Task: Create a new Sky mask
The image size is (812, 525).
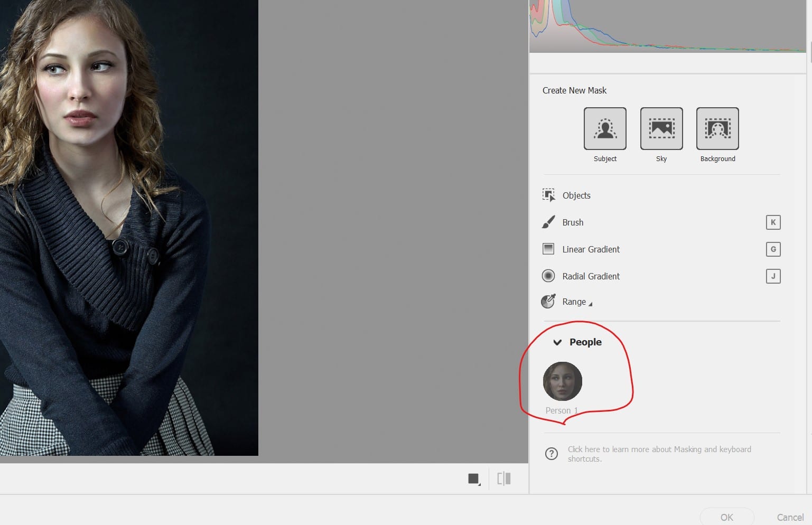Action: click(x=661, y=128)
